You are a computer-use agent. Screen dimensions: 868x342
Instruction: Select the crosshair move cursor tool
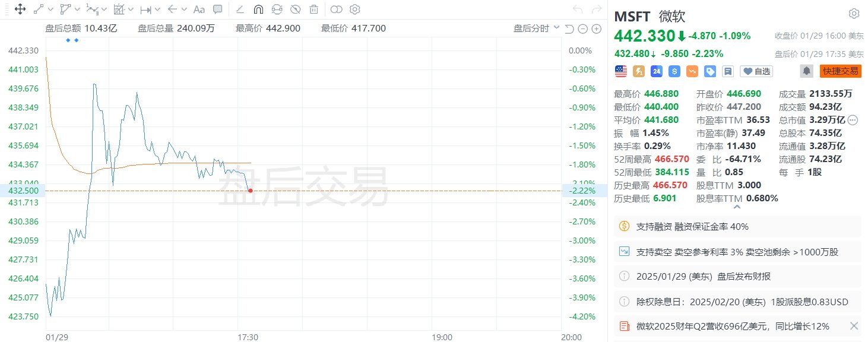[20, 9]
